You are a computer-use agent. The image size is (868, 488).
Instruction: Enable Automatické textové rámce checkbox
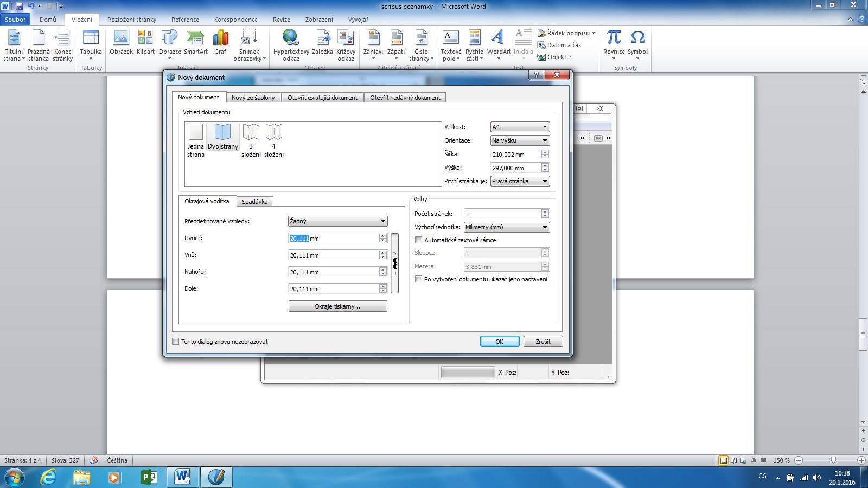click(x=419, y=240)
